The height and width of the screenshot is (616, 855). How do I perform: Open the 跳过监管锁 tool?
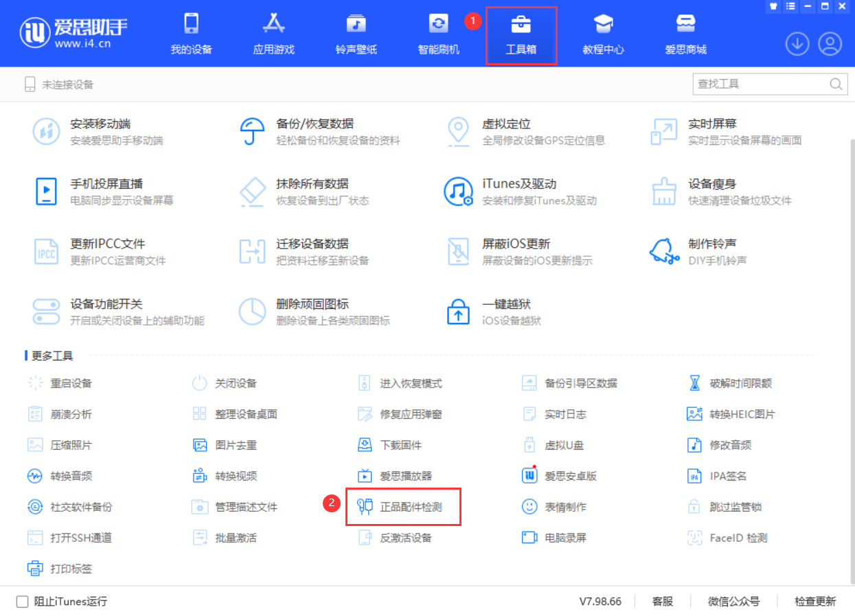coord(725,507)
